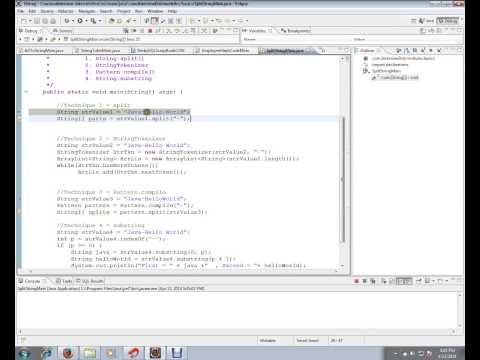Open the Navigate menu
Screen dimensions: 480x360
[x=87, y=11]
